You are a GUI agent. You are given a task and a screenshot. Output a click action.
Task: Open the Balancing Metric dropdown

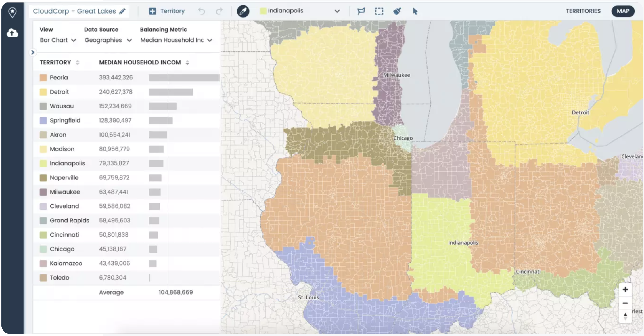click(x=176, y=40)
